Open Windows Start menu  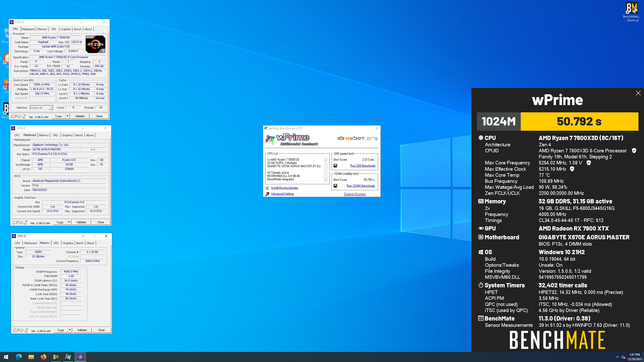[6, 357]
